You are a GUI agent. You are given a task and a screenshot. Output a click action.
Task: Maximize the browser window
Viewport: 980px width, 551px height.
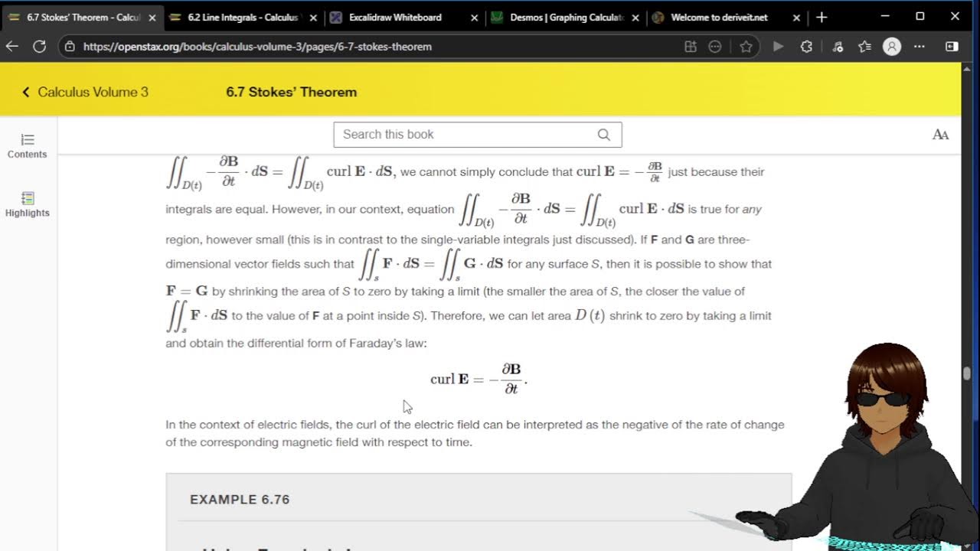coord(920,17)
